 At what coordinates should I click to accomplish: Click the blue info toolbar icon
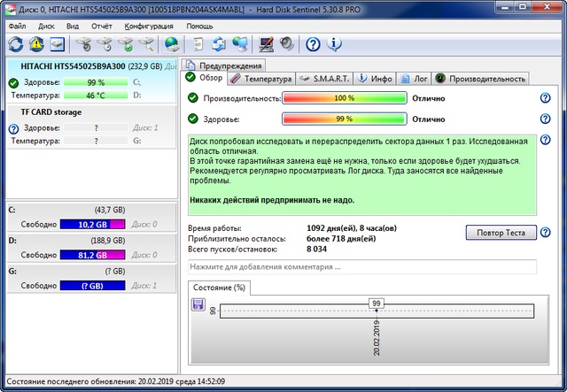[x=335, y=44]
